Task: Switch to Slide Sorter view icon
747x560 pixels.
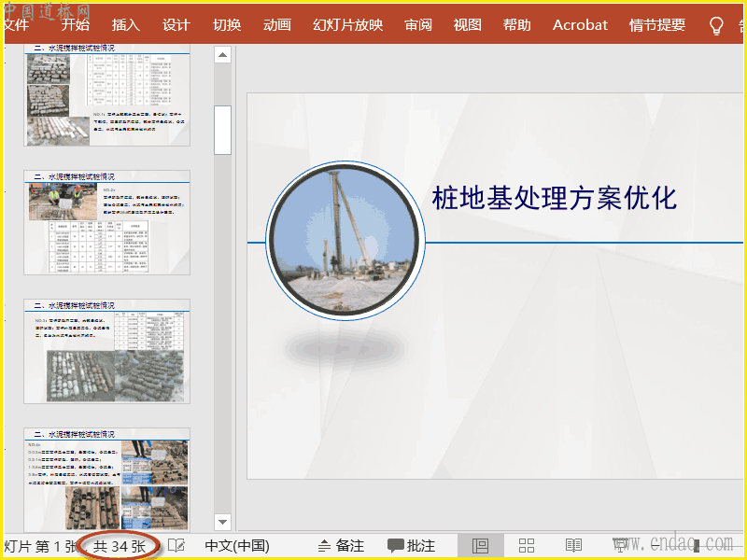Action: click(x=527, y=546)
